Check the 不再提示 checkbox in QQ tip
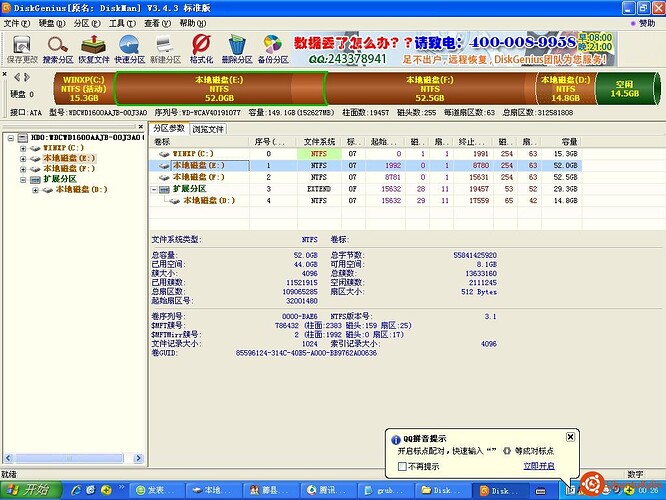Viewport: 666px width, 500px height. 403,466
